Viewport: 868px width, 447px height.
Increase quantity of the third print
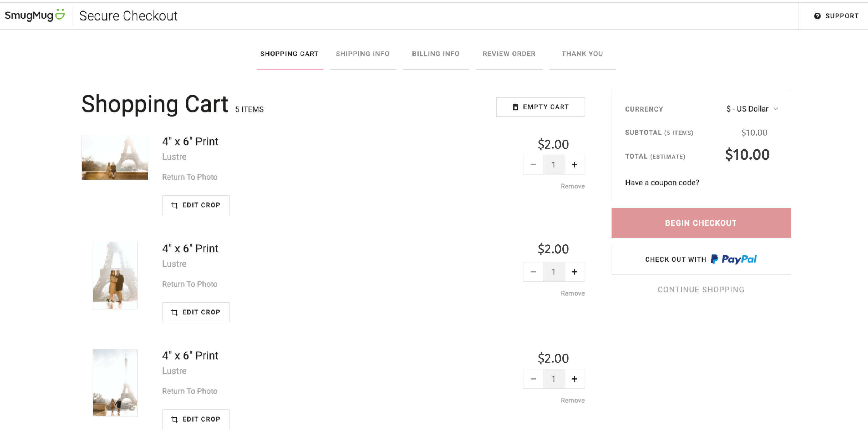(x=575, y=379)
